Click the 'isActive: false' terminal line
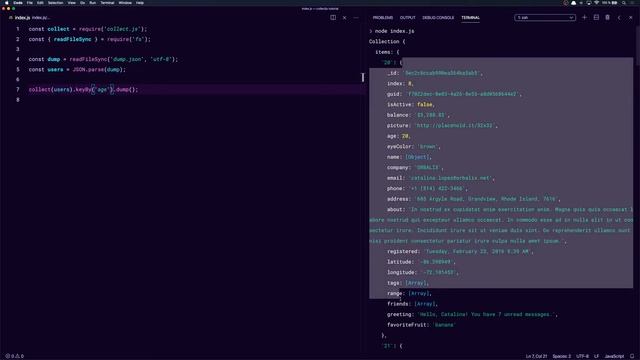Viewport: 640px width, 360px height. [x=410, y=104]
